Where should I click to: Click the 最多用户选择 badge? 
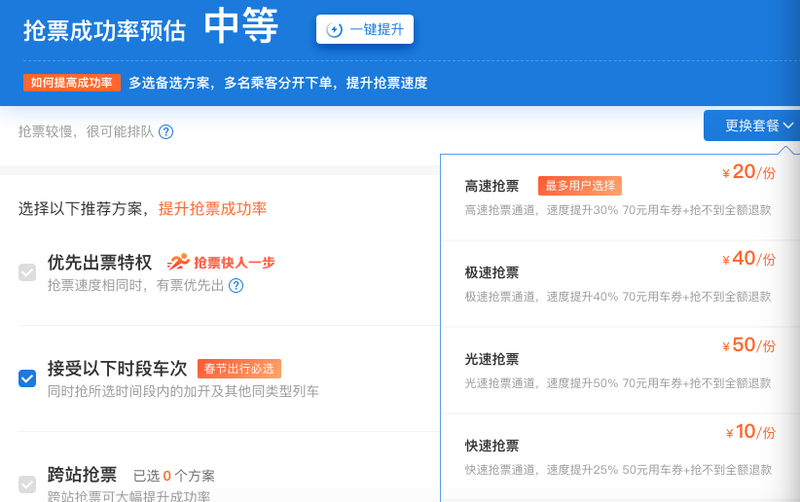coord(580,186)
